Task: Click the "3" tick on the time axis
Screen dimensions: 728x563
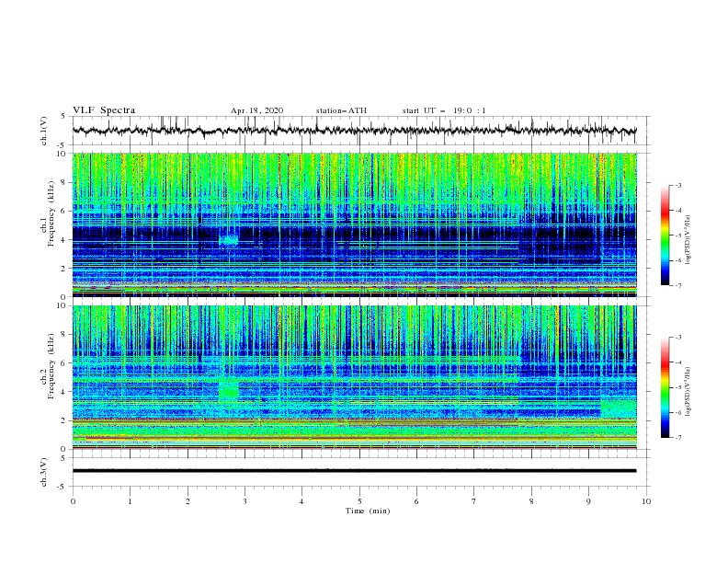Action: point(245,501)
